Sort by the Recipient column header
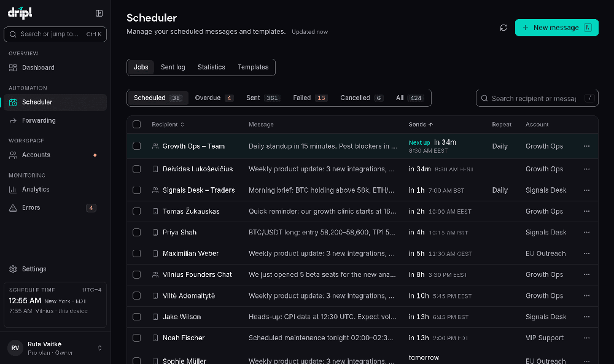This screenshot has height=364, width=614. 168,125
